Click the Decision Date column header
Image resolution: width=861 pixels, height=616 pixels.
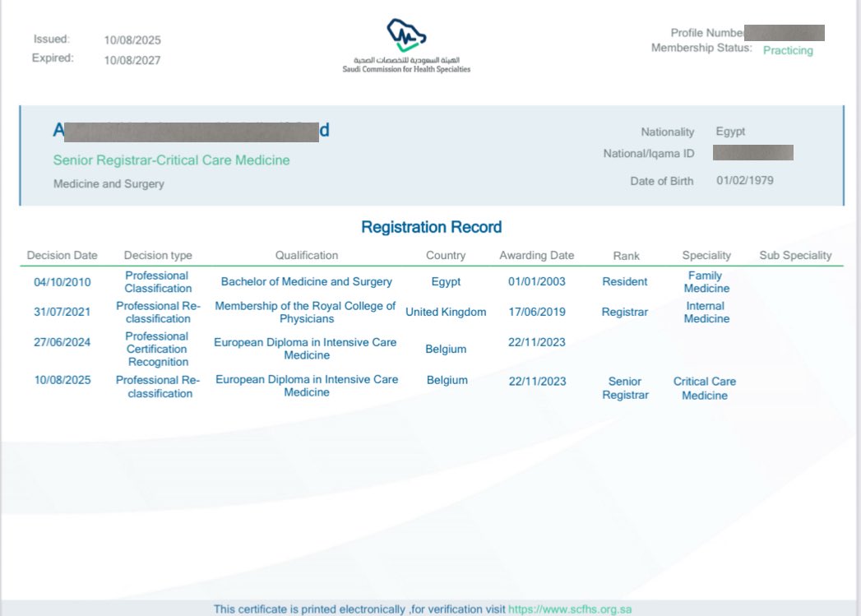coord(62,255)
